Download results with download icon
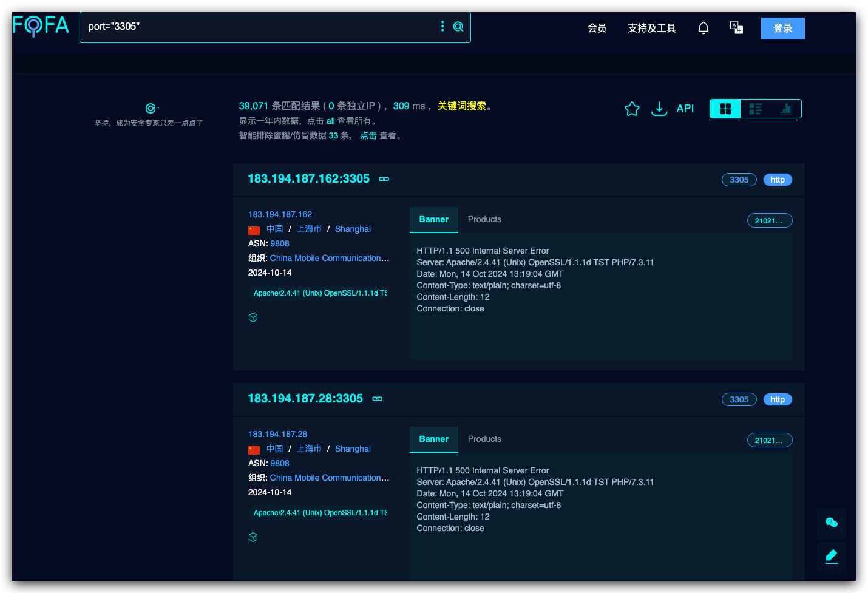The width and height of the screenshot is (868, 593). pos(659,109)
